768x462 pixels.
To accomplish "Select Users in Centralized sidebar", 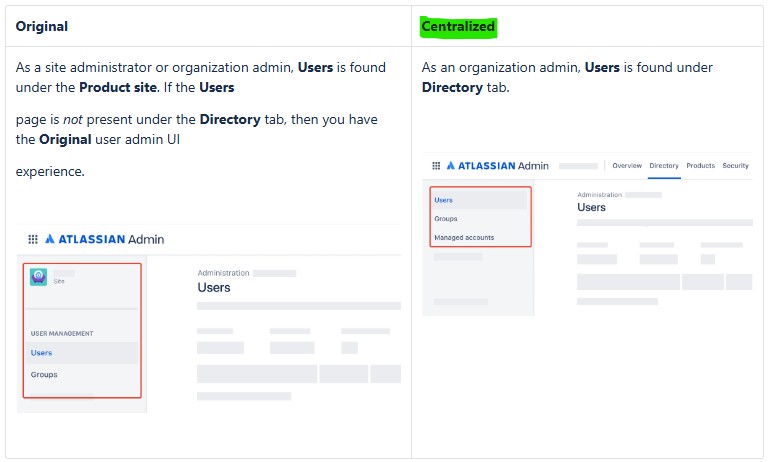I will (x=443, y=200).
